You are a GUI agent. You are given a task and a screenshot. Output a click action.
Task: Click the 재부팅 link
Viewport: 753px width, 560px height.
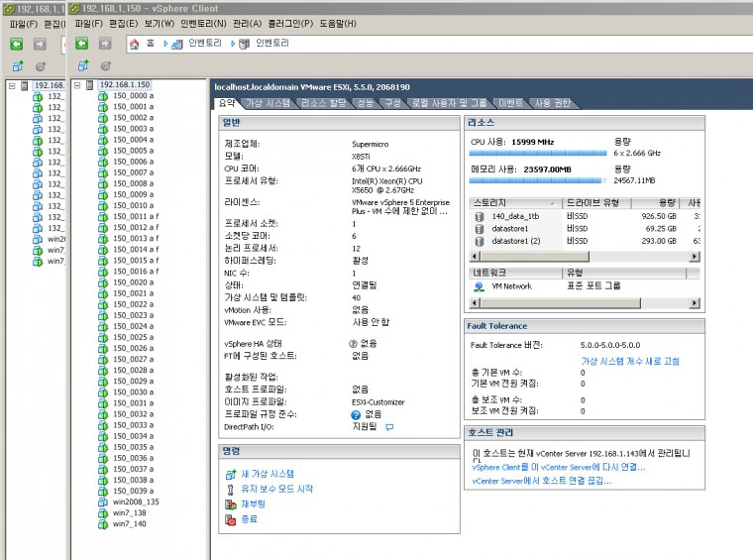tap(253, 504)
